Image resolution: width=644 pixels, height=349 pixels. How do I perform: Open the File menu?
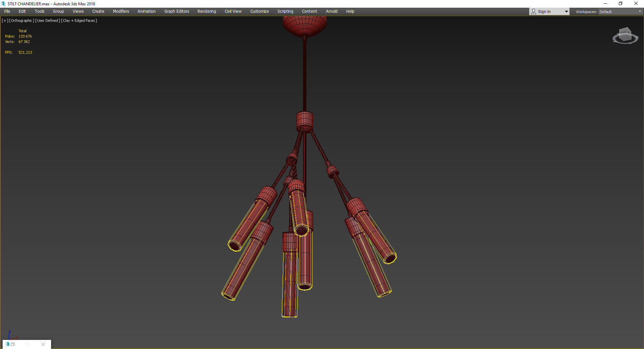click(x=7, y=11)
